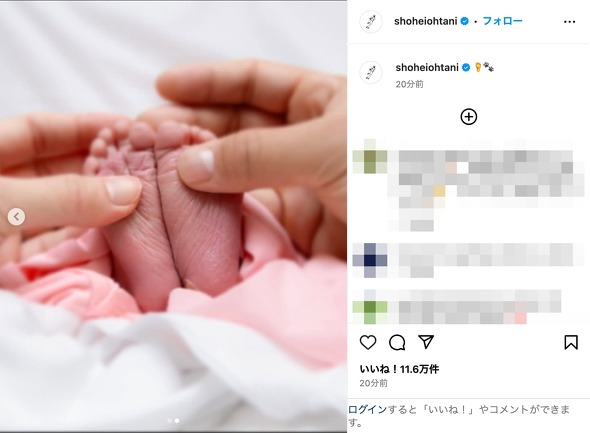The width and height of the screenshot is (590, 433).
Task: Click the 20分前 timestamp under caption
Action: tap(409, 84)
